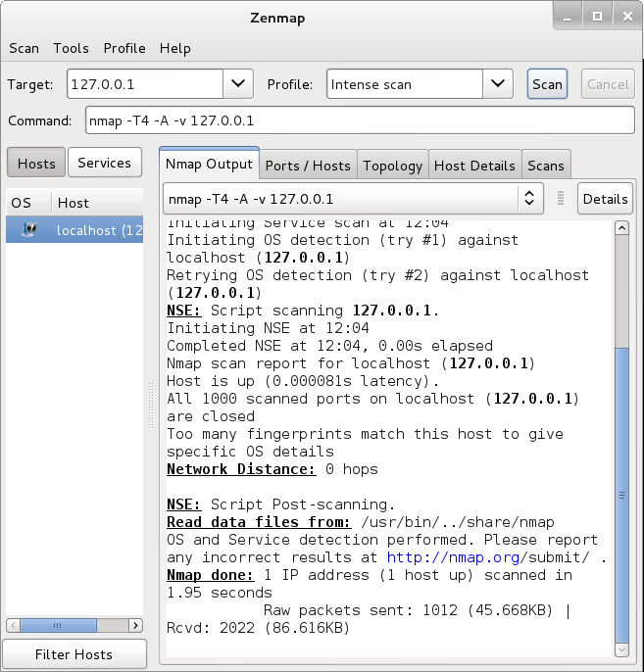The image size is (644, 672).
Task: Toggle the Hosts view button
Action: [x=36, y=163]
